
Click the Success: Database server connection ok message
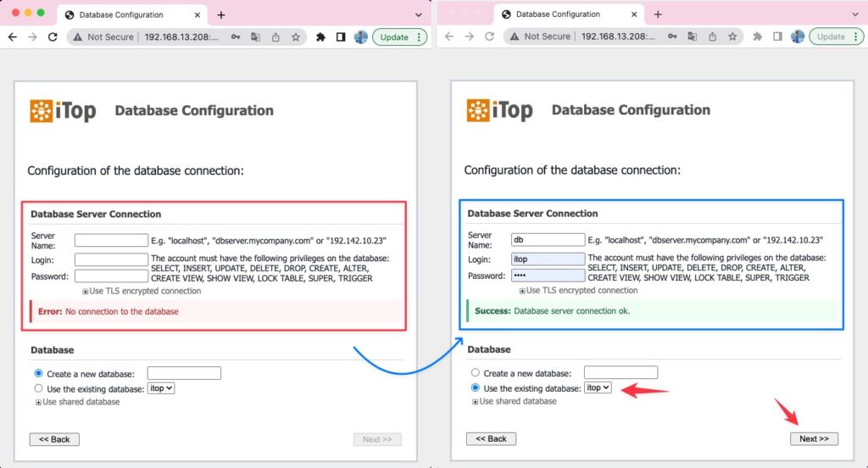(x=552, y=311)
